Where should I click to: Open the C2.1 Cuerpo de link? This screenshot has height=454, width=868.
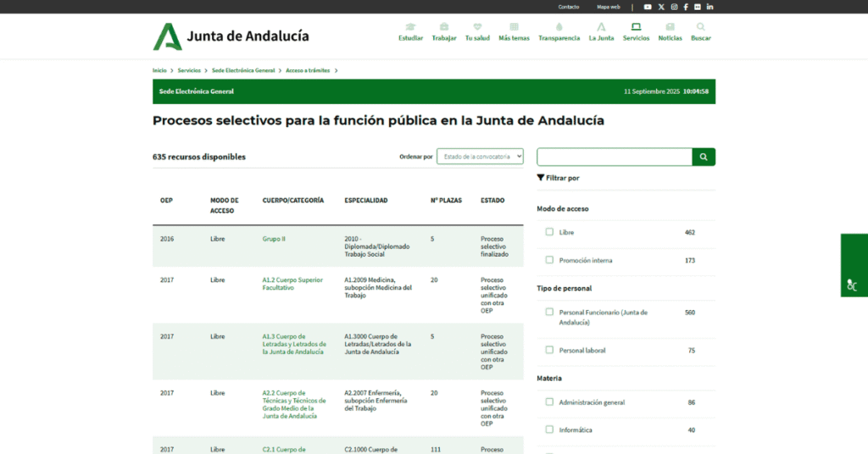coord(284,450)
